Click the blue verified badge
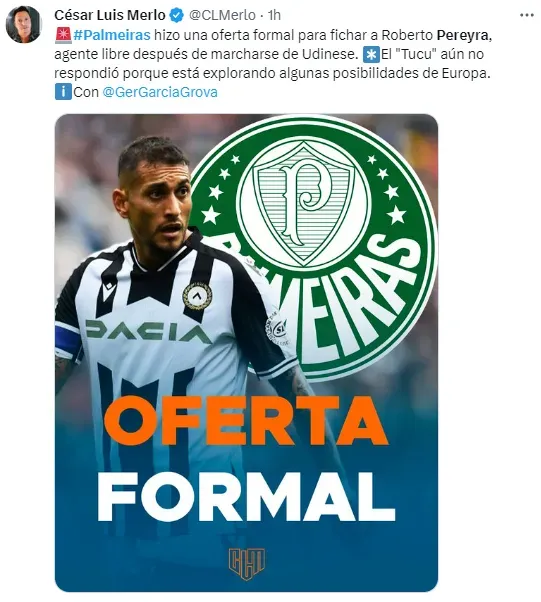 176,15
